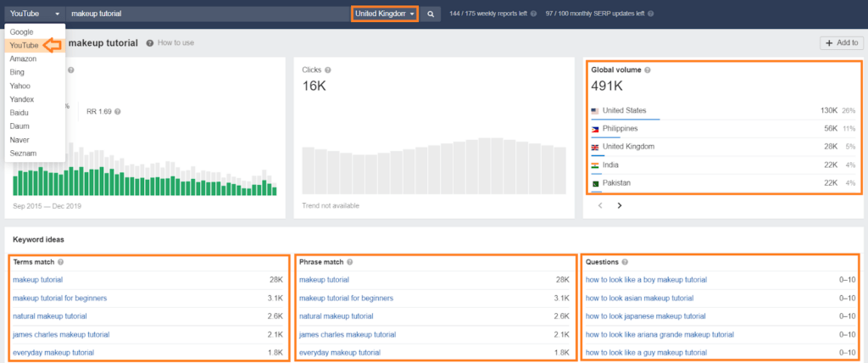Open how to look like ariana grande question
Image resolution: width=868 pixels, height=363 pixels.
click(x=659, y=334)
